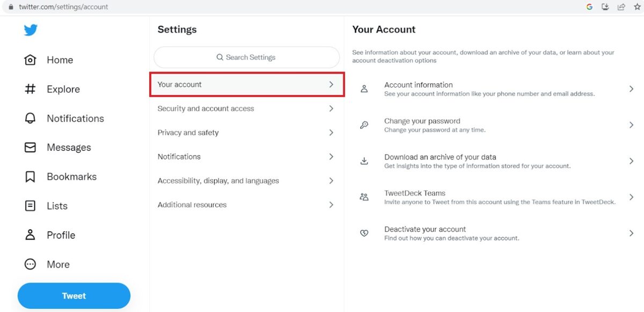Open Home via the house icon
The height and width of the screenshot is (312, 644).
[x=31, y=60]
